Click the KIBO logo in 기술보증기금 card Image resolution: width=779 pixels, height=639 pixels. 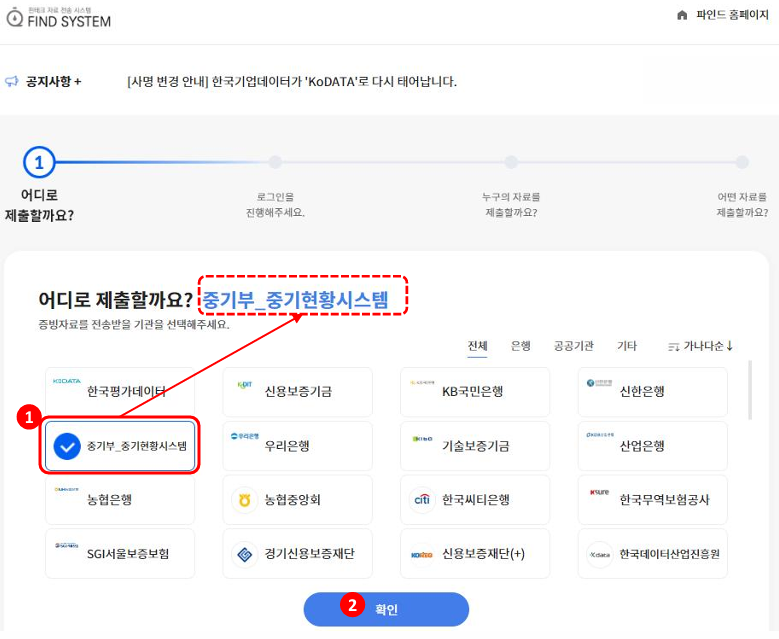tap(422, 439)
